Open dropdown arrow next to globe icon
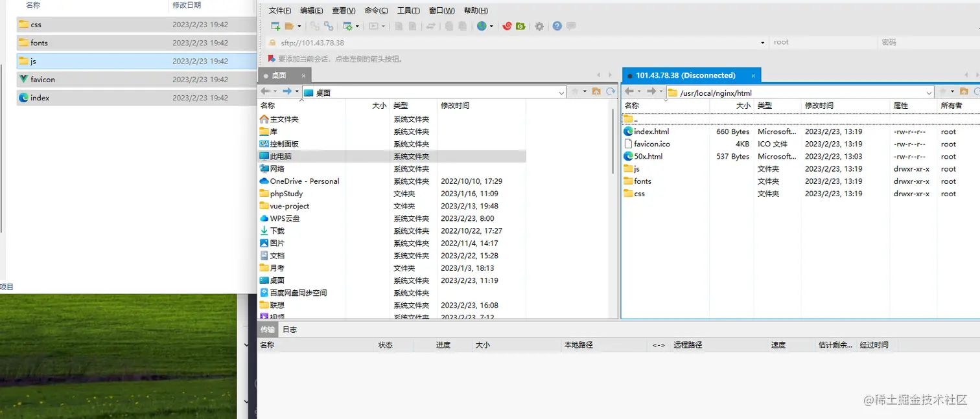 (491, 27)
